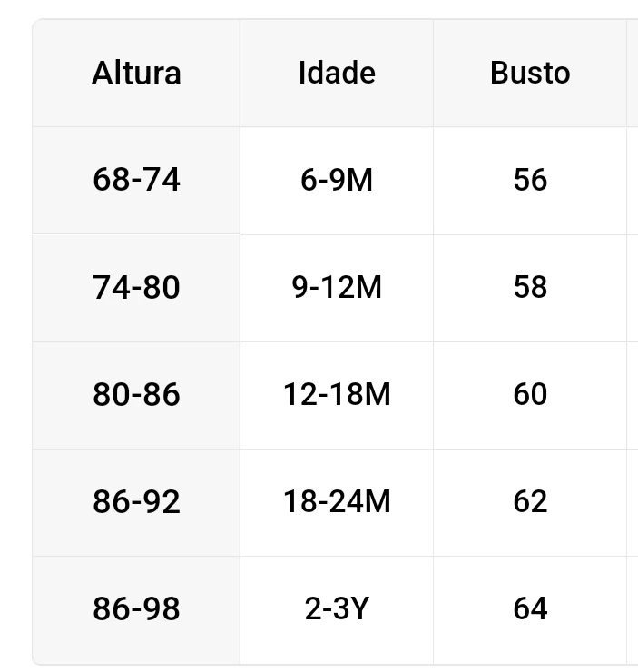
Task: Pick the bust value 58
Action: [x=530, y=287]
